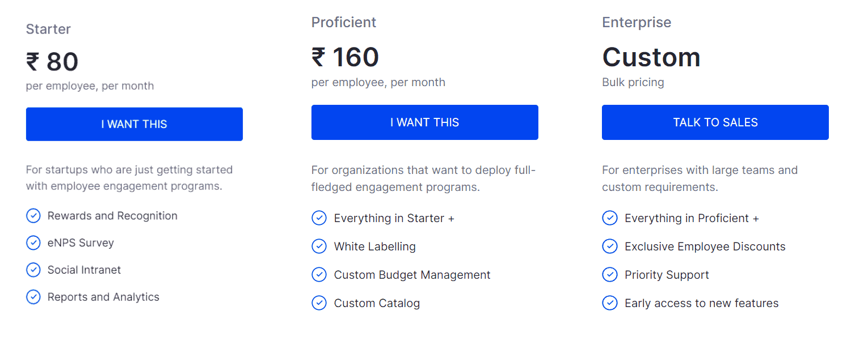Click the ₹ 160 price text

[345, 57]
